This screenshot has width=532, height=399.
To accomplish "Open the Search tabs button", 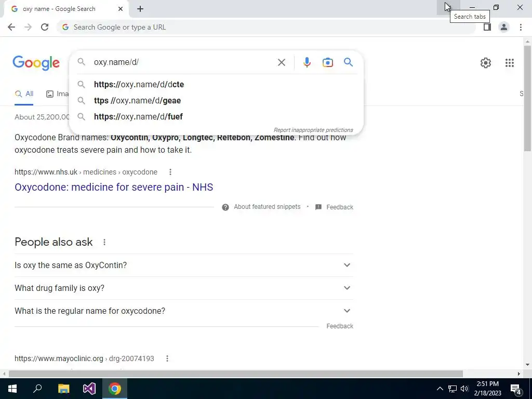I will click(448, 7).
